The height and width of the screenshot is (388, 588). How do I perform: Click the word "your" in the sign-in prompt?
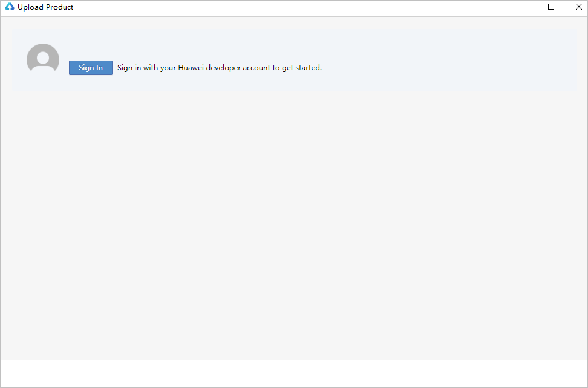pos(168,68)
